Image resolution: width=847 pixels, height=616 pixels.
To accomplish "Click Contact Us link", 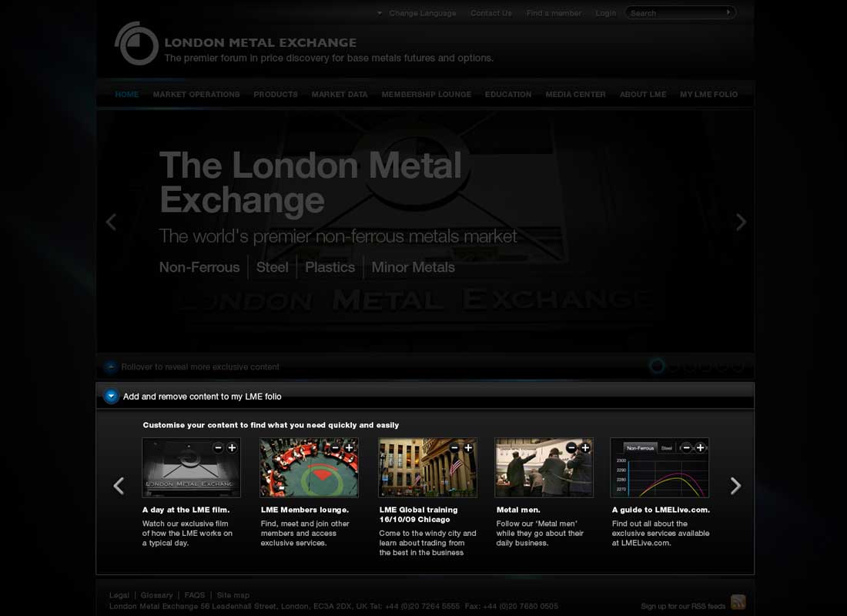I will tap(491, 13).
